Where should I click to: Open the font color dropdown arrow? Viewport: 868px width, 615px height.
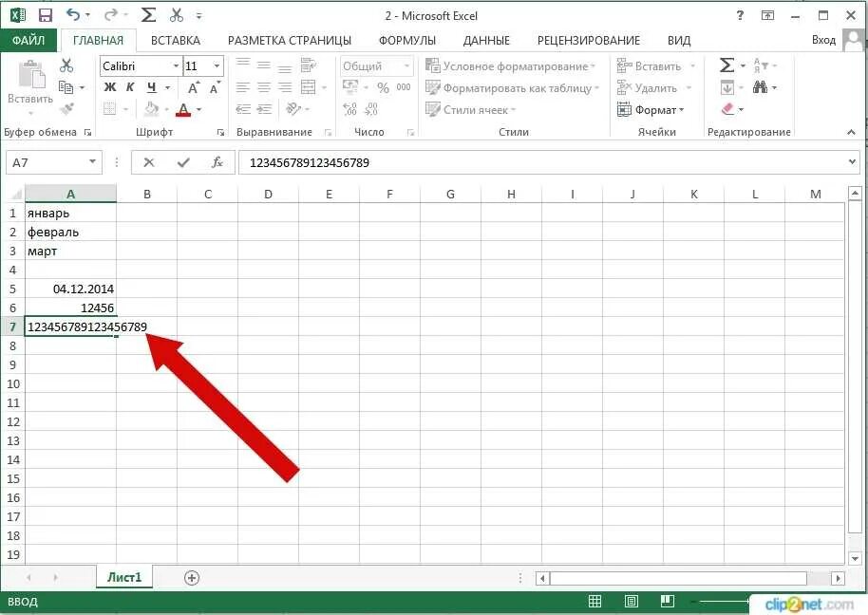coord(198,109)
